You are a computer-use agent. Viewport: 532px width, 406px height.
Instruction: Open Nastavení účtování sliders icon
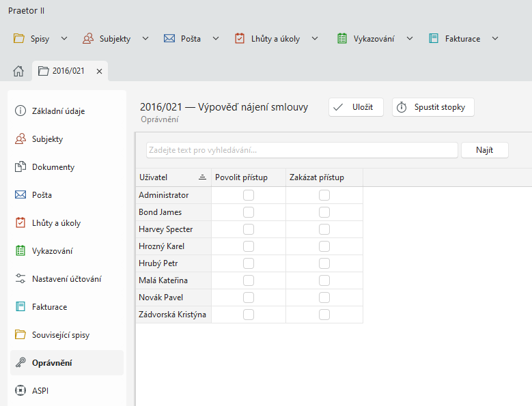click(x=20, y=279)
